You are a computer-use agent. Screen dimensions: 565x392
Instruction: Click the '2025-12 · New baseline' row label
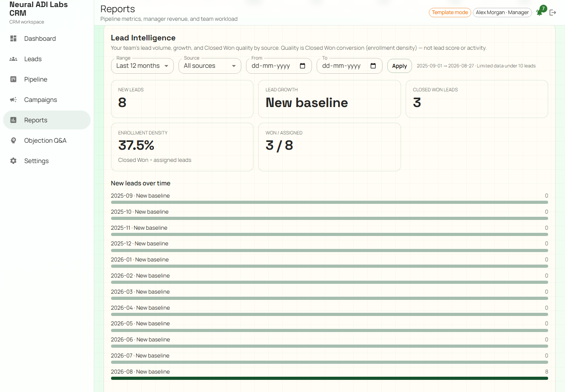tap(140, 243)
